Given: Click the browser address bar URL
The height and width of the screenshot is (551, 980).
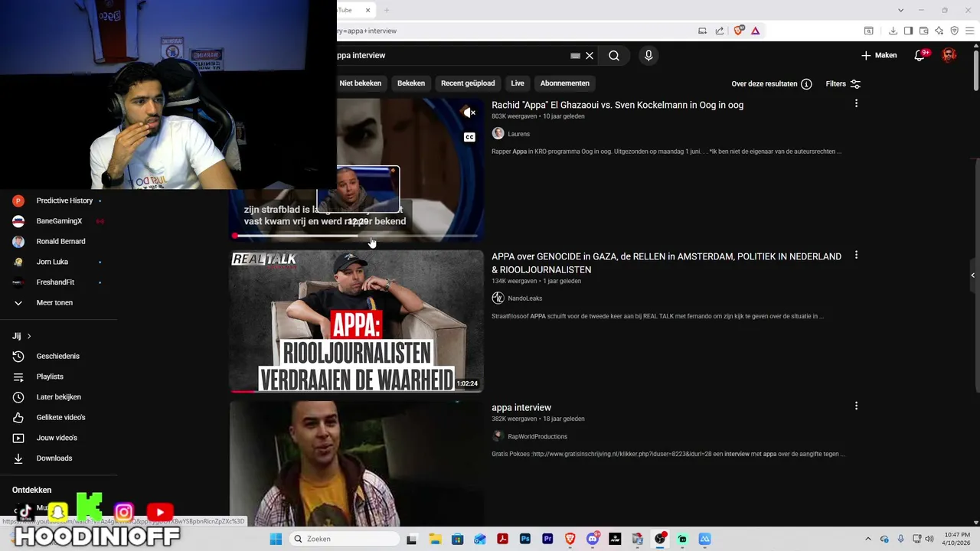Looking at the screenshot, I should pyautogui.click(x=367, y=31).
